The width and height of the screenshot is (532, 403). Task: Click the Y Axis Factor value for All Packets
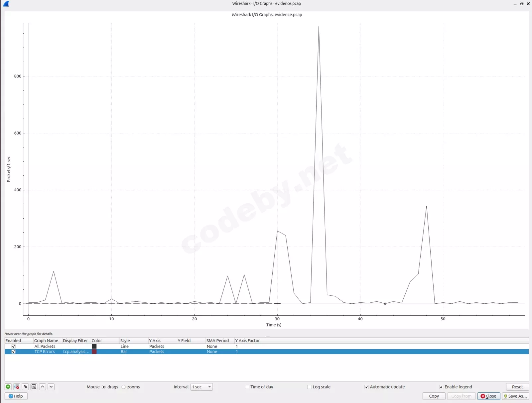(237, 346)
